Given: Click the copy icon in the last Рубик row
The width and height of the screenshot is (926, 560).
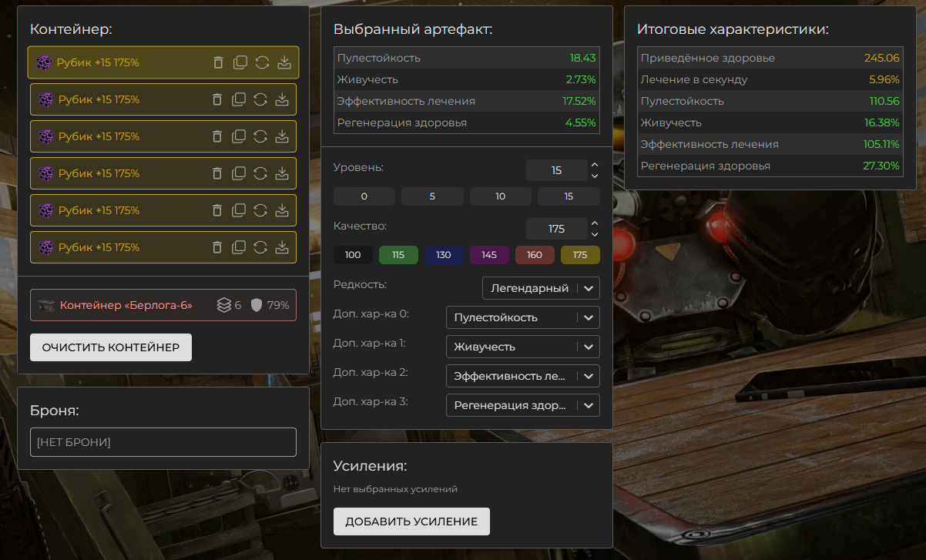Looking at the screenshot, I should (240, 247).
